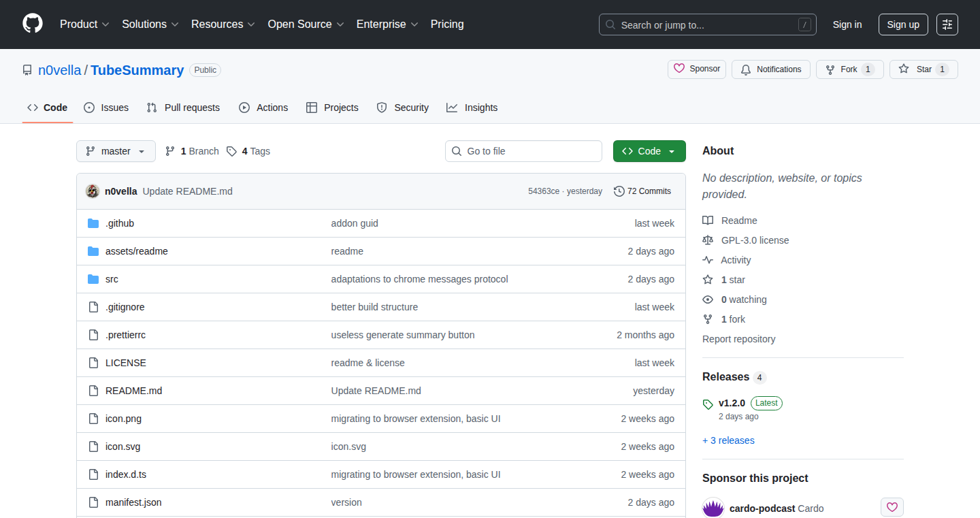
Task: Expand the Enterprise menu
Action: (387, 24)
